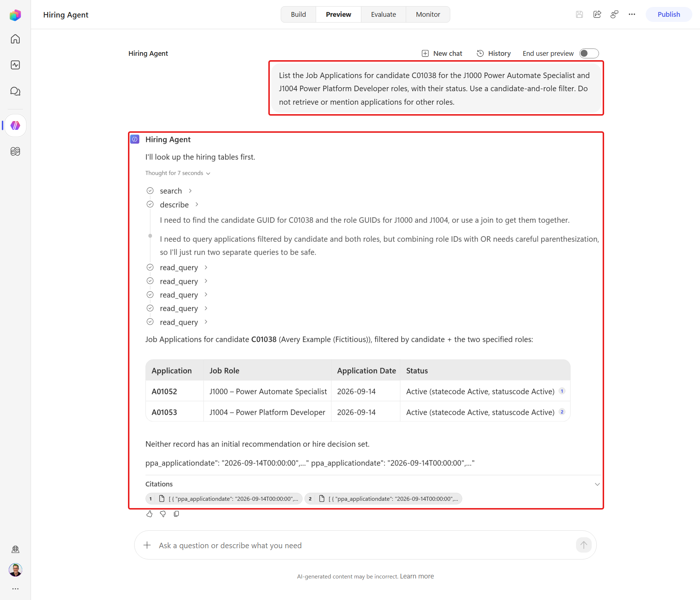Switch to the Preview tab
The width and height of the screenshot is (700, 600).
tap(338, 15)
